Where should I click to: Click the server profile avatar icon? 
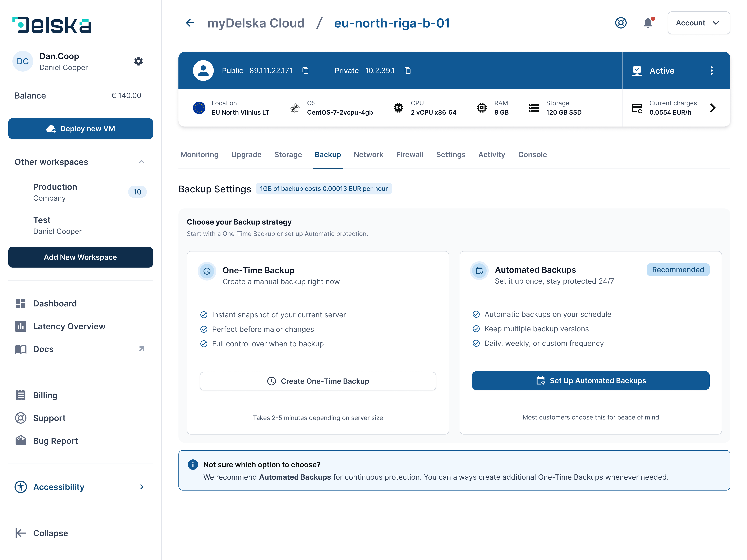[203, 71]
